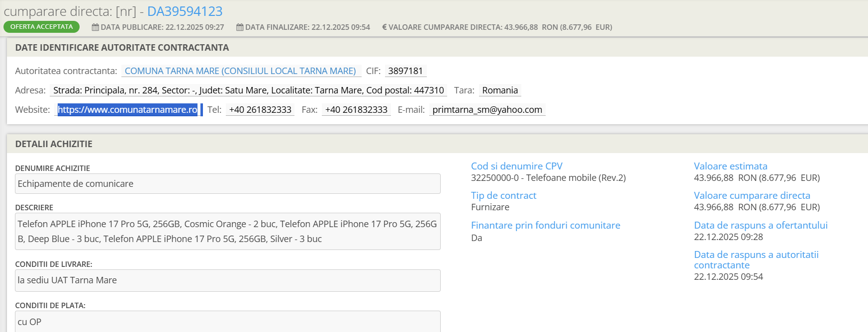This screenshot has height=332, width=868.
Task: Click the Cod si denumire CPV label
Action: click(x=516, y=166)
